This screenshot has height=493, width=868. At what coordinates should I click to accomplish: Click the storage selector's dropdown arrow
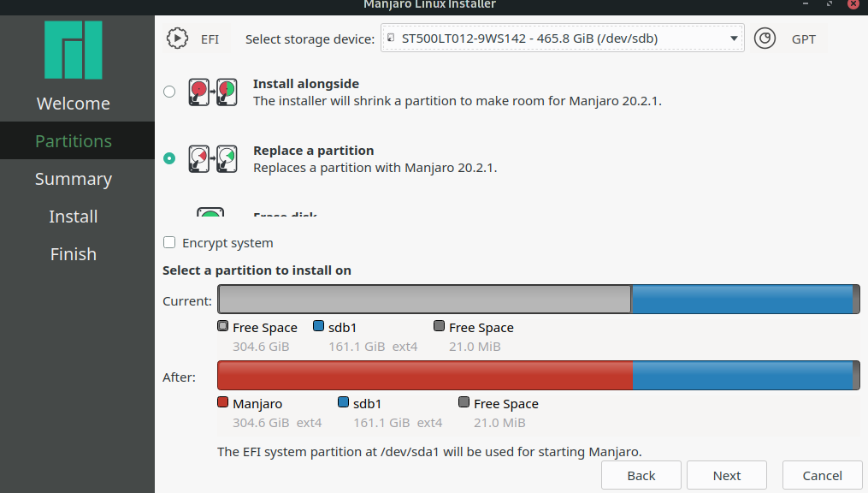pyautogui.click(x=734, y=38)
